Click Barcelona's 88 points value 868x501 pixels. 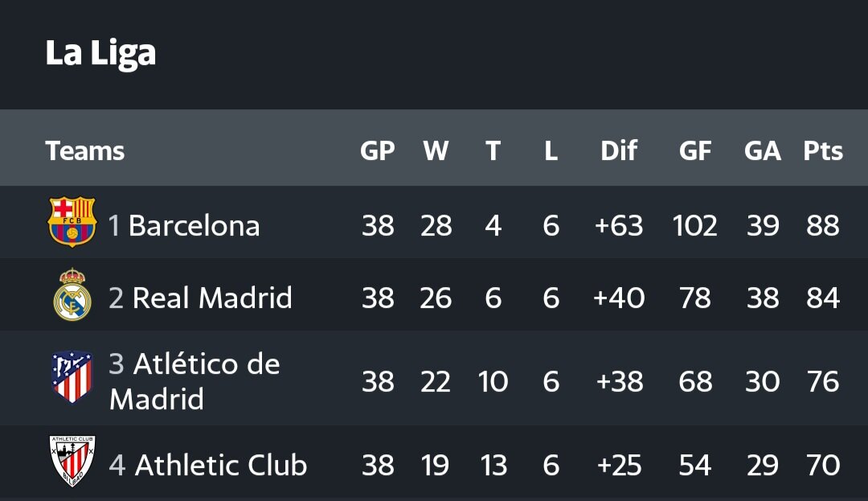click(823, 226)
